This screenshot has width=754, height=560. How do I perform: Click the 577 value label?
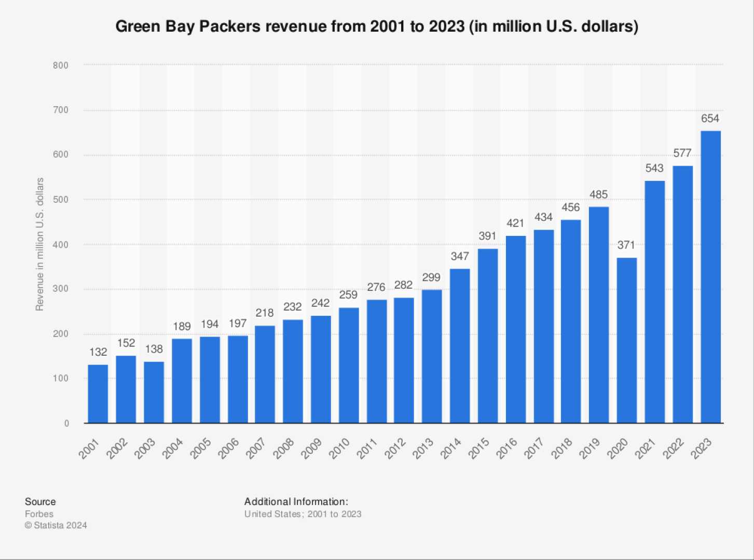[682, 153]
